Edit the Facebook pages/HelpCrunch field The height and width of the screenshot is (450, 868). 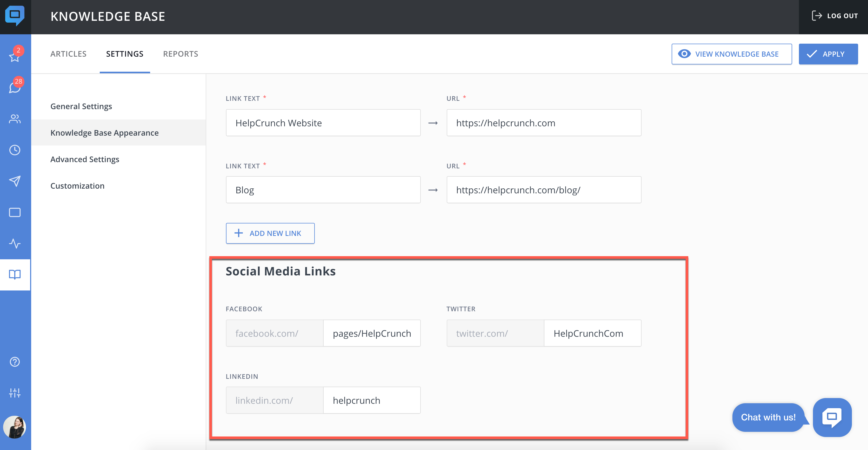tap(372, 333)
